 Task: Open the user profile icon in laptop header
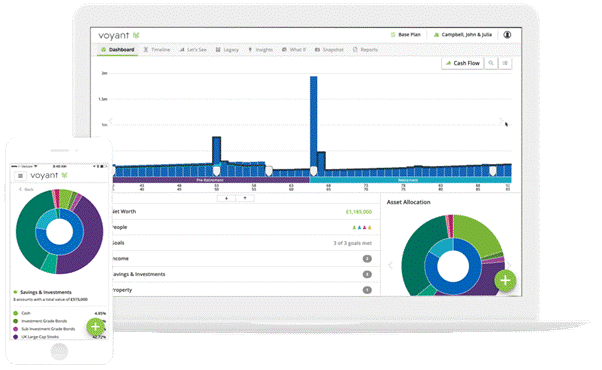507,35
